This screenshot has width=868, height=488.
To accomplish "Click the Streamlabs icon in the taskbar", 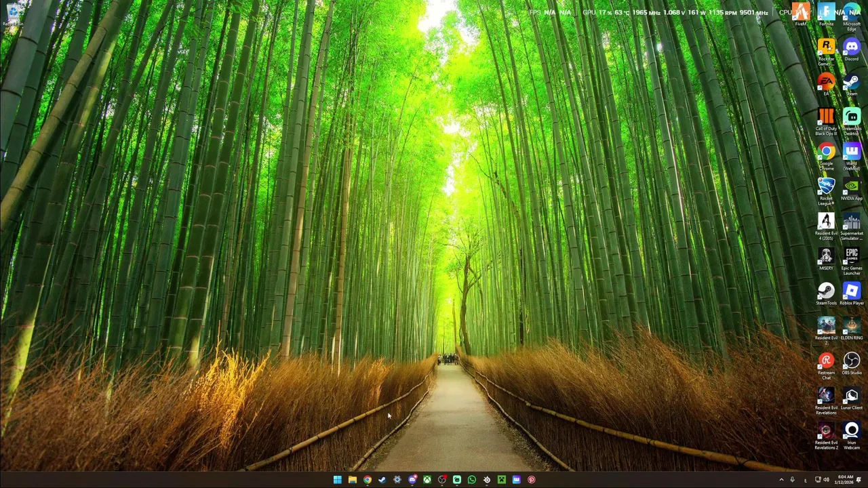I will point(456,480).
